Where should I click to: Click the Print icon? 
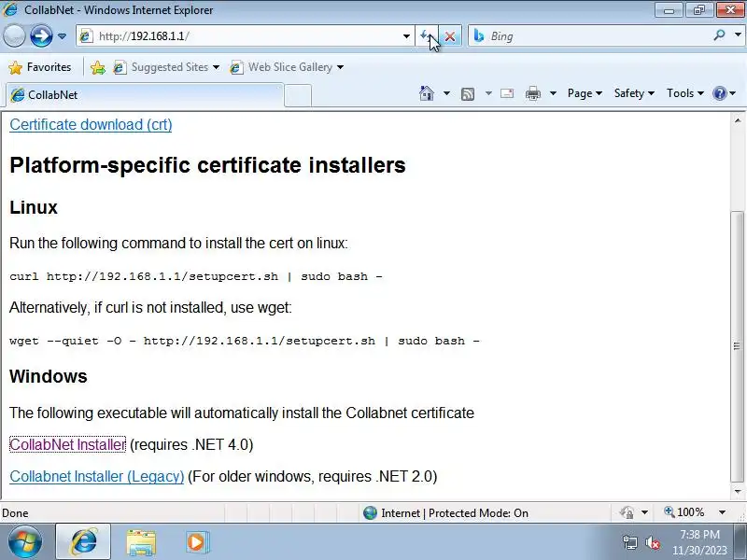pyautogui.click(x=532, y=93)
